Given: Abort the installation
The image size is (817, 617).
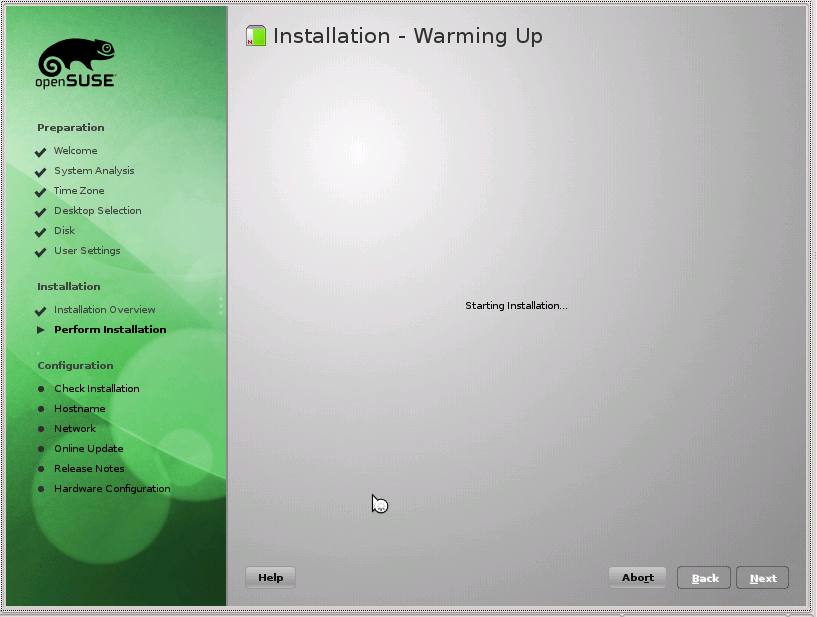Looking at the screenshot, I should (x=637, y=578).
